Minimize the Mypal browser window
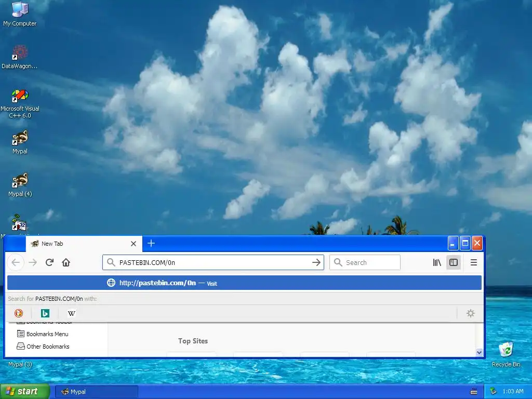532x399 pixels. pos(453,243)
